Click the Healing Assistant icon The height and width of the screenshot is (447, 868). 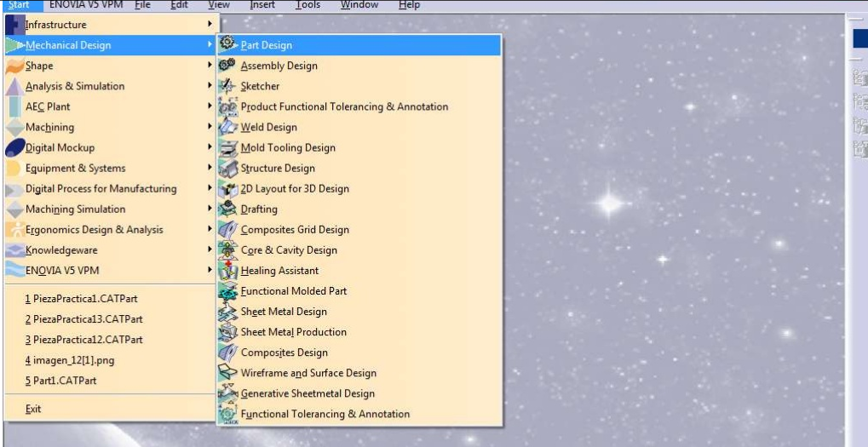pos(227,270)
